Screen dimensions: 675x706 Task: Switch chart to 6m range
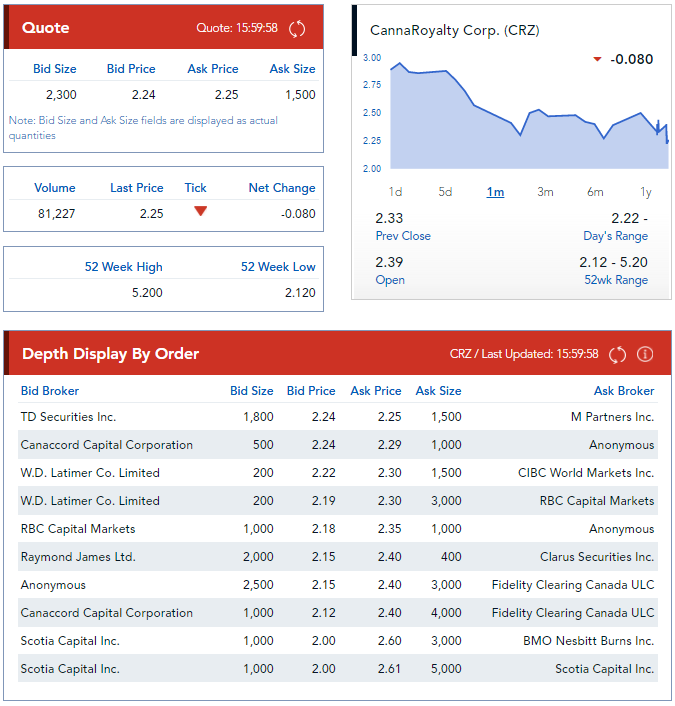tap(595, 192)
